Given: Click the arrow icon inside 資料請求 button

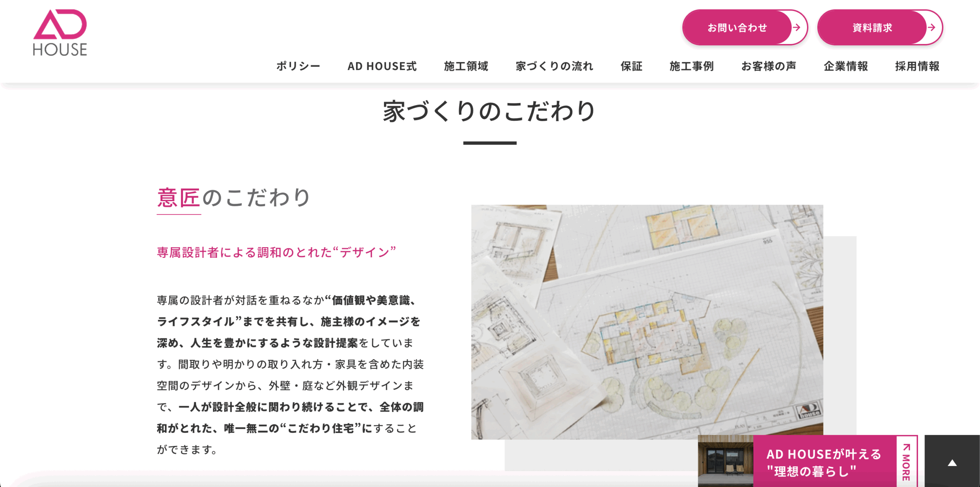Looking at the screenshot, I should (931, 28).
